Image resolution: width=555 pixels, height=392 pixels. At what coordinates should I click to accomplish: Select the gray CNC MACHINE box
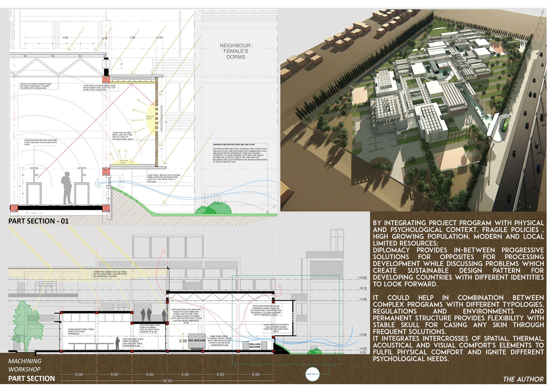pos(197,341)
